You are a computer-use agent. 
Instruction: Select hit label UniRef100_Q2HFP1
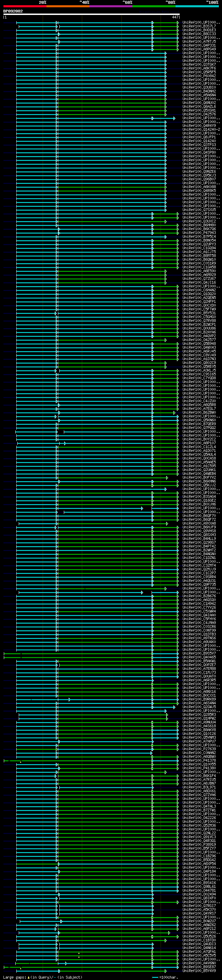(x=199, y=302)
